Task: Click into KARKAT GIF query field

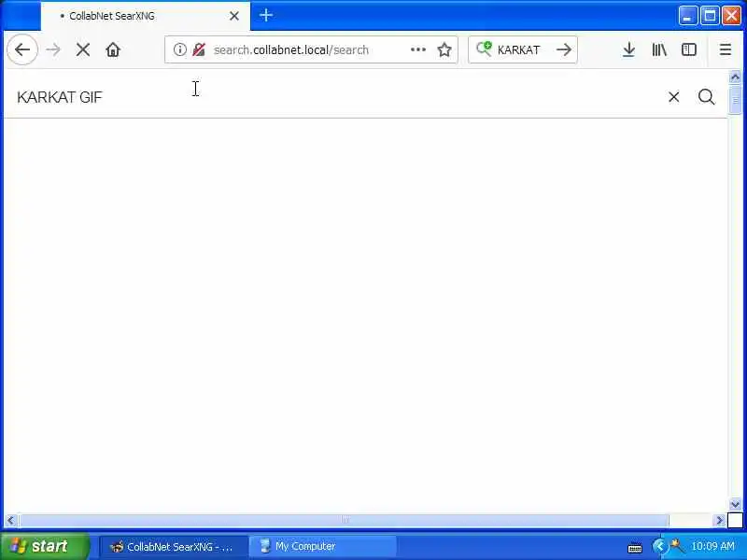Action: [x=333, y=97]
